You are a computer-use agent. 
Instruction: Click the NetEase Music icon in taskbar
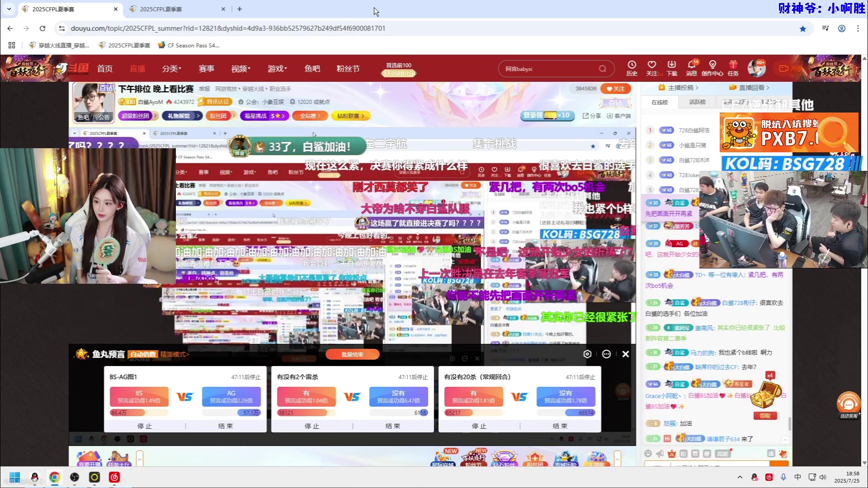[114, 477]
